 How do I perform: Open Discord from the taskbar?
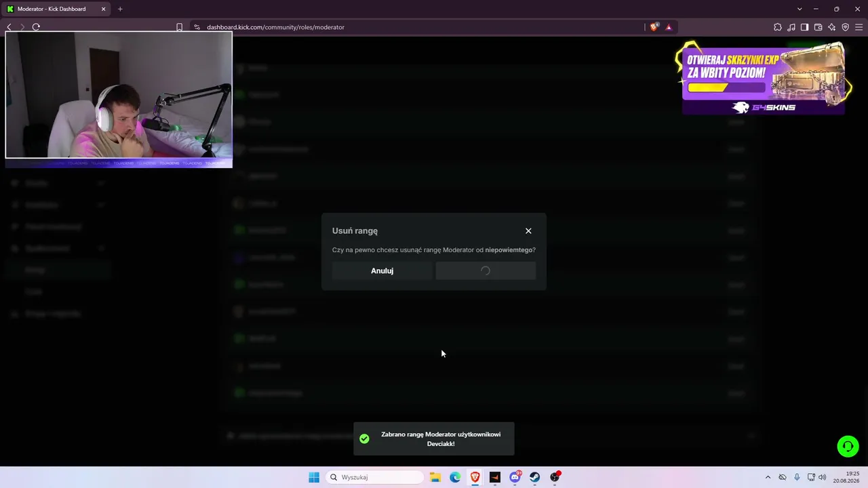pos(515,477)
